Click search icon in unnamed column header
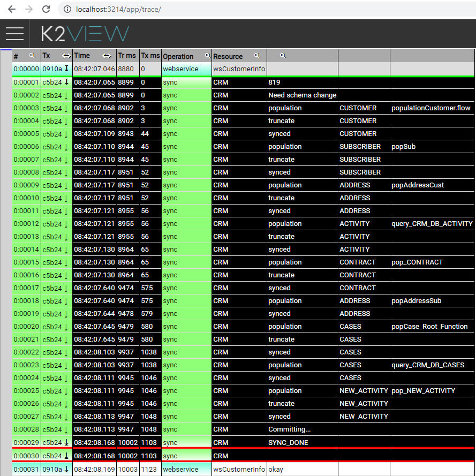Image resolution: width=476 pixels, height=476 pixels. [283, 56]
